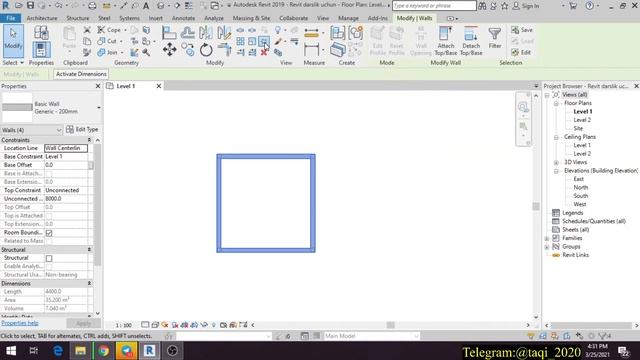Toggle the Room Bounding checkbox
The height and width of the screenshot is (360, 640).
49,233
